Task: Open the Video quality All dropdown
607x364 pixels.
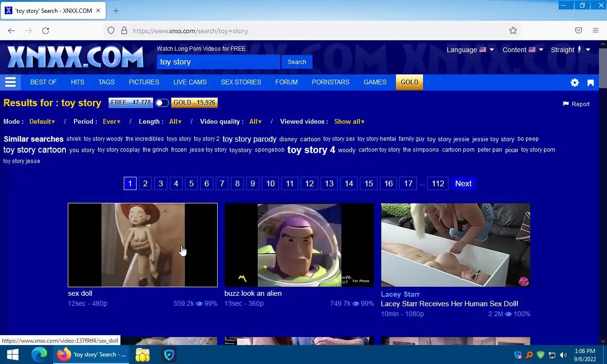Action: click(x=256, y=122)
